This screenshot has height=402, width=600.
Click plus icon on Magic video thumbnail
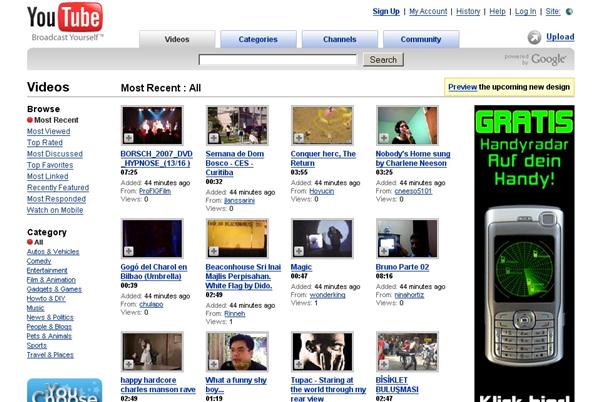[x=299, y=251]
